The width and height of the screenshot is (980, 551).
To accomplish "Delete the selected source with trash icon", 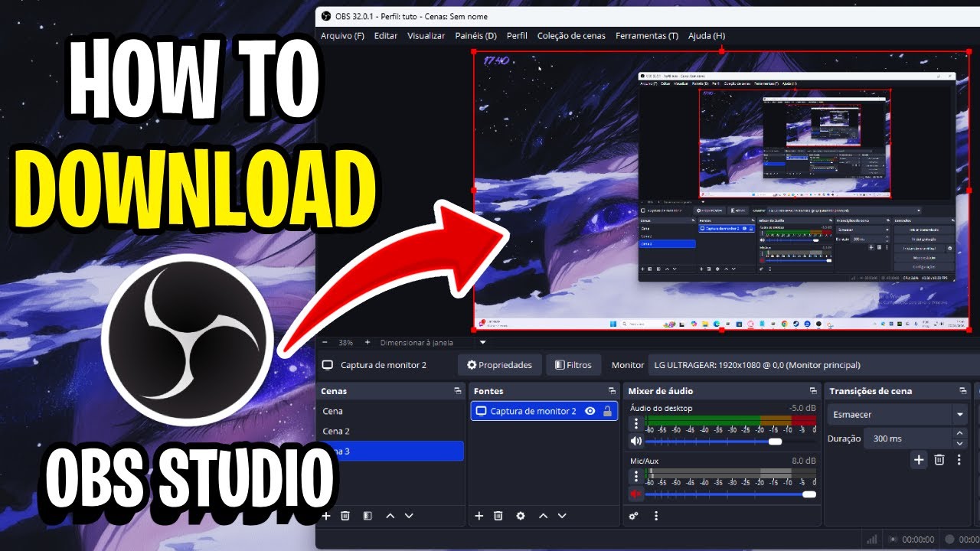I will pyautogui.click(x=498, y=516).
